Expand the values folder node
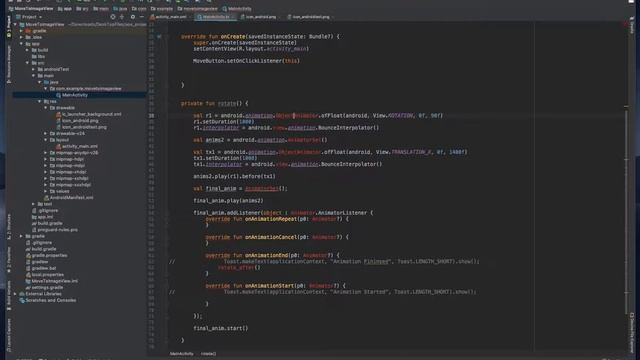Viewport: 640px width, 360px height. (46, 191)
